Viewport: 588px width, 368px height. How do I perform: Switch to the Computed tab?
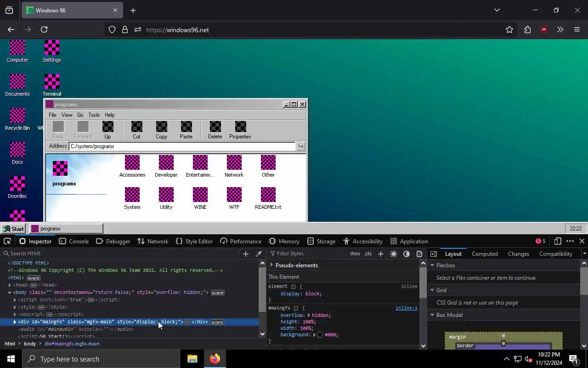[485, 253]
